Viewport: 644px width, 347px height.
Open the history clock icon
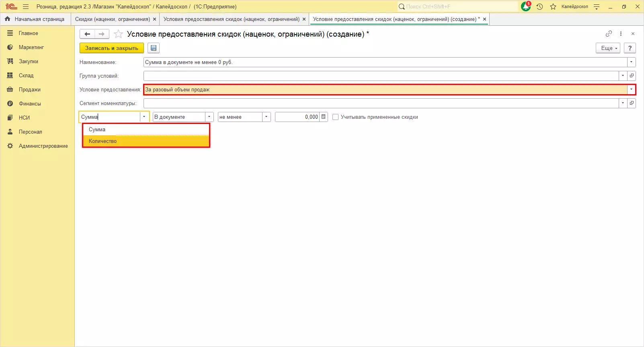(539, 6)
